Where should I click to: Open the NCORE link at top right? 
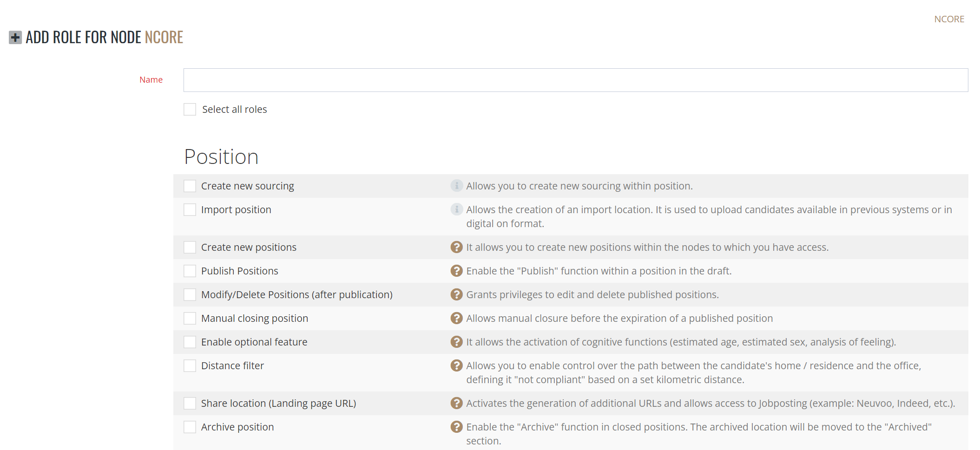click(x=949, y=19)
